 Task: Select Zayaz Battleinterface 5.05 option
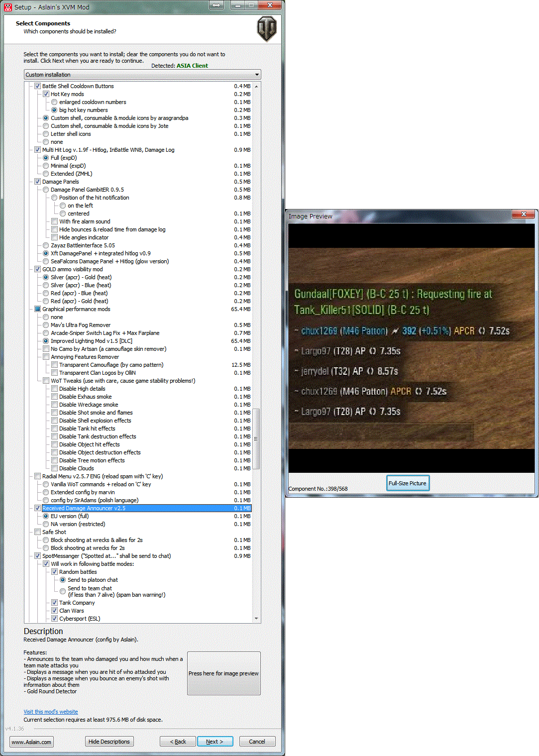click(x=46, y=245)
